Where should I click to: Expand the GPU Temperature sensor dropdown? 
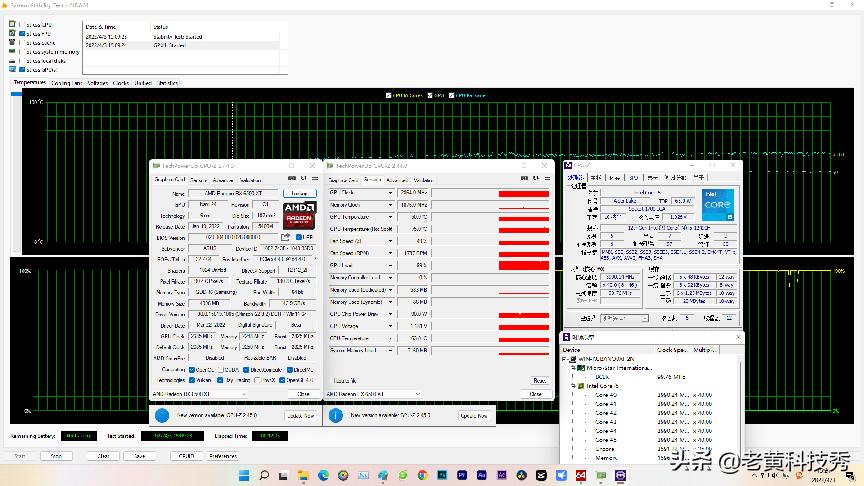[390, 216]
